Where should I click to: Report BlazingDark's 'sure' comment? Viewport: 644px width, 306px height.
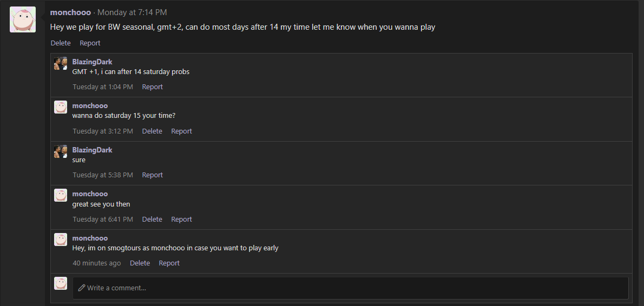(153, 175)
